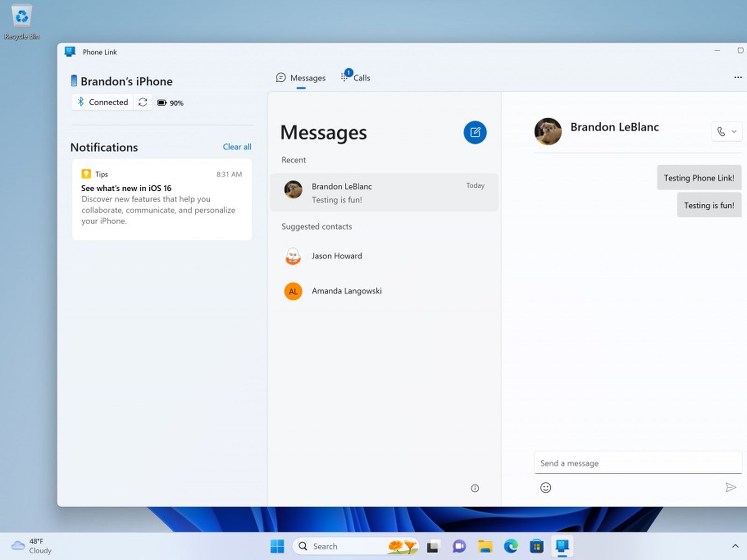Click the search highlight flower icon in taskbar
747x560 pixels.
click(x=402, y=546)
